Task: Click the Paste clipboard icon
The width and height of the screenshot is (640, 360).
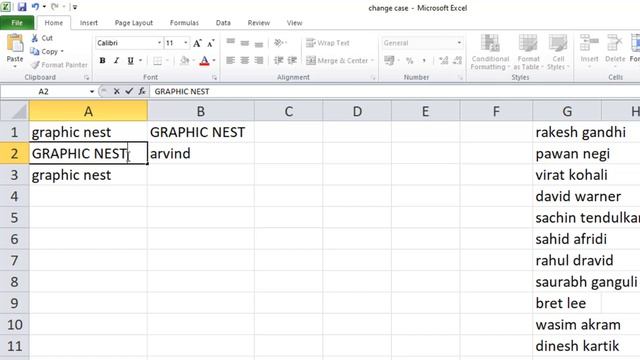Action: click(x=15, y=43)
